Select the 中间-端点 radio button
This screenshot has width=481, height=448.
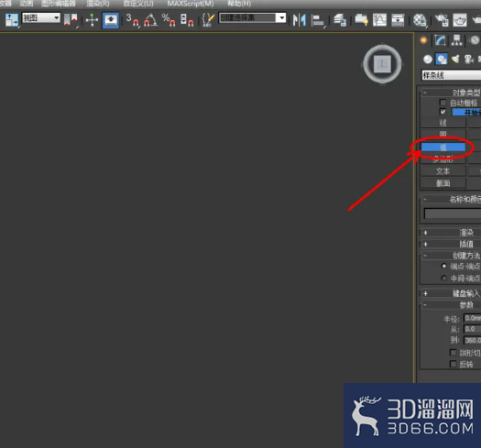point(443,278)
